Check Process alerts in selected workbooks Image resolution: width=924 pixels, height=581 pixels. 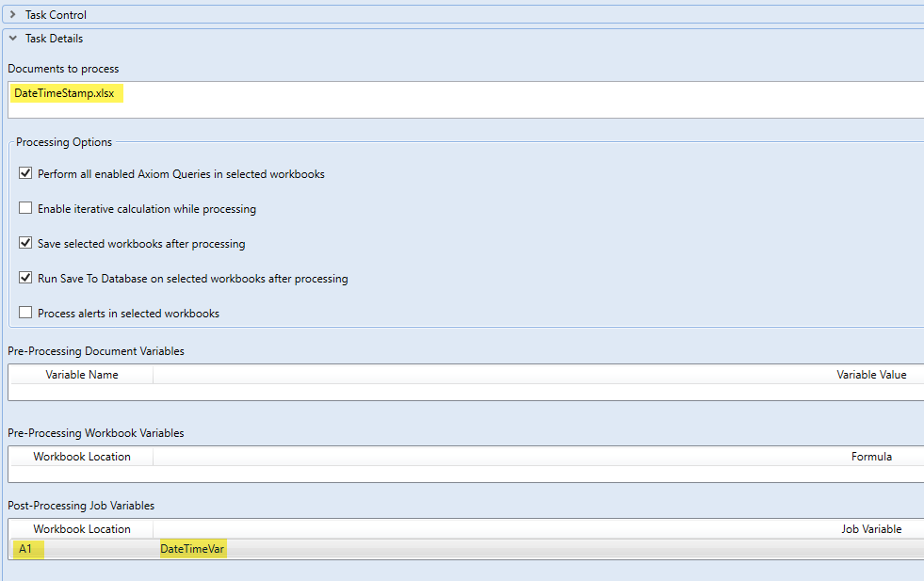point(25,314)
